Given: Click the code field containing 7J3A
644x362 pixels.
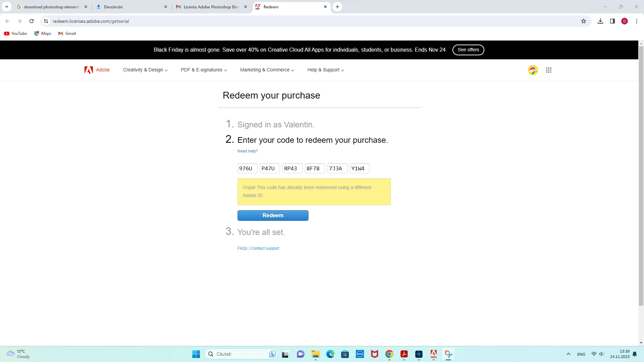Looking at the screenshot, I should [x=337, y=168].
